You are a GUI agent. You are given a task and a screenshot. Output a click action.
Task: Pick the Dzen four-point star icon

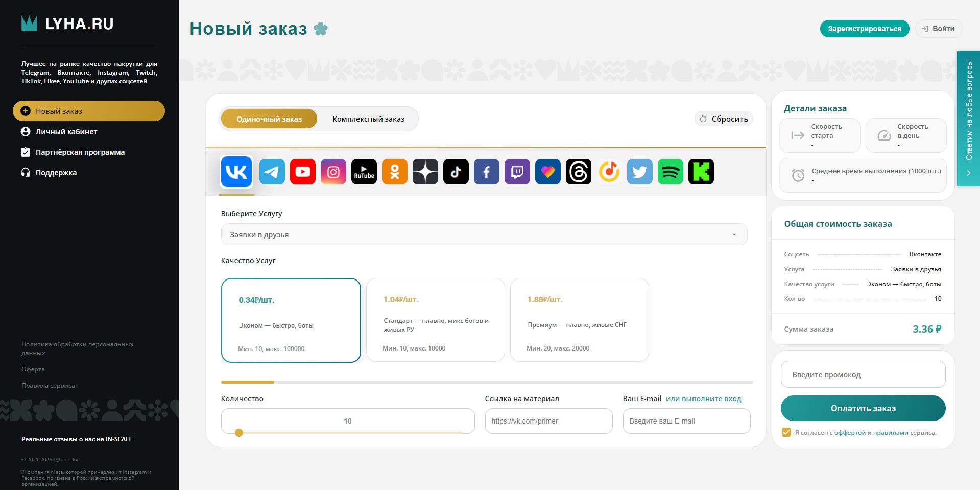[425, 172]
